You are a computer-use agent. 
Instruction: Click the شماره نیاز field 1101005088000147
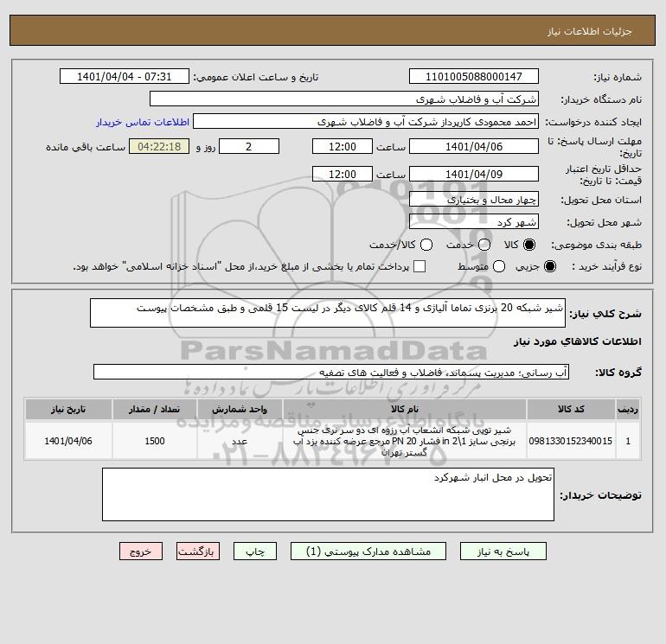pyautogui.click(x=474, y=77)
